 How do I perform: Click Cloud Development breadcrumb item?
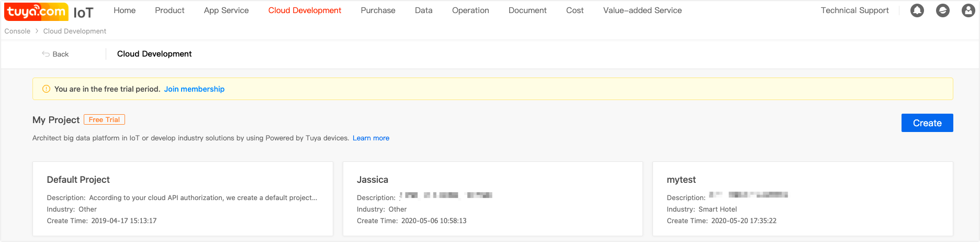tap(75, 31)
